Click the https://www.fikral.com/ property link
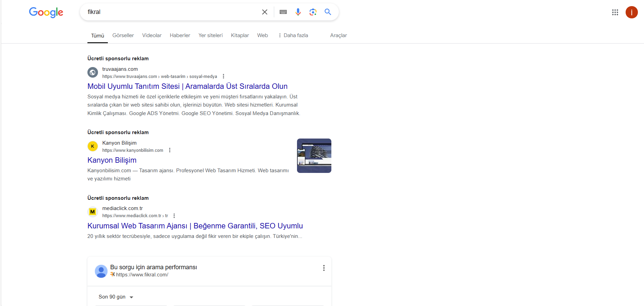The height and width of the screenshot is (306, 644). point(142,275)
